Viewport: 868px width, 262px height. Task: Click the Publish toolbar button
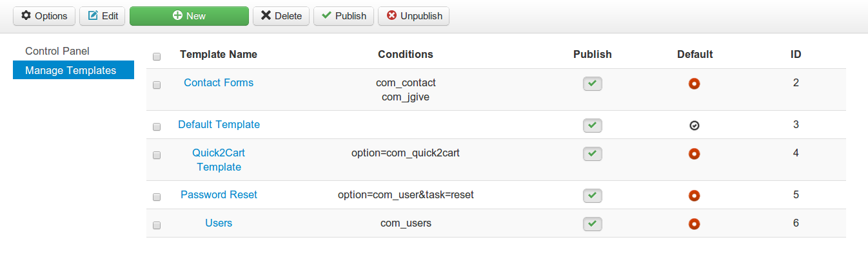344,16
